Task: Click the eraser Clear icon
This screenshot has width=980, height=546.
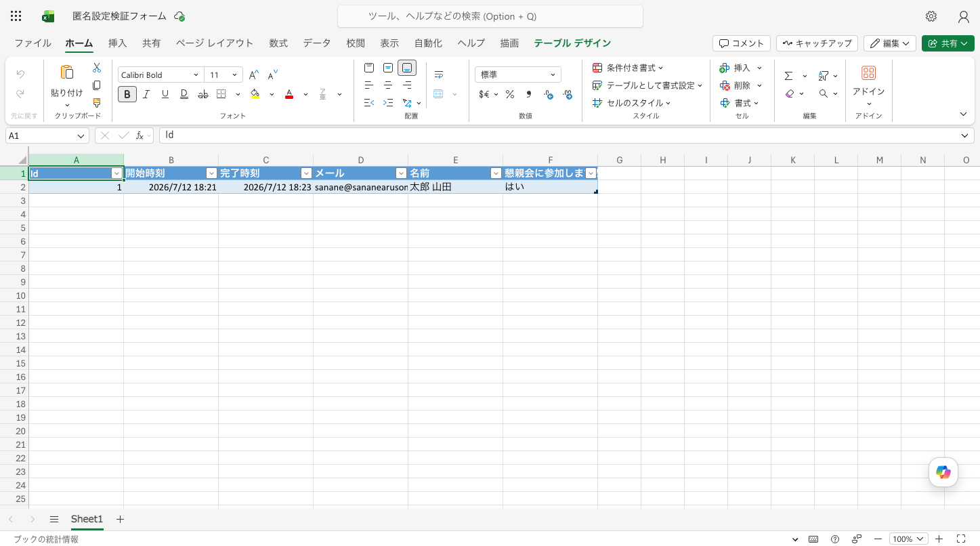Action: (x=789, y=93)
